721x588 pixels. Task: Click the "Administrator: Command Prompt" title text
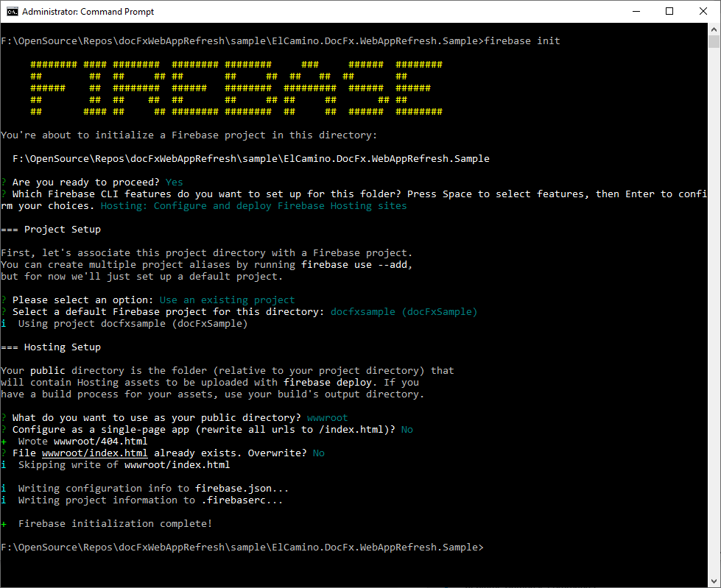(x=88, y=12)
